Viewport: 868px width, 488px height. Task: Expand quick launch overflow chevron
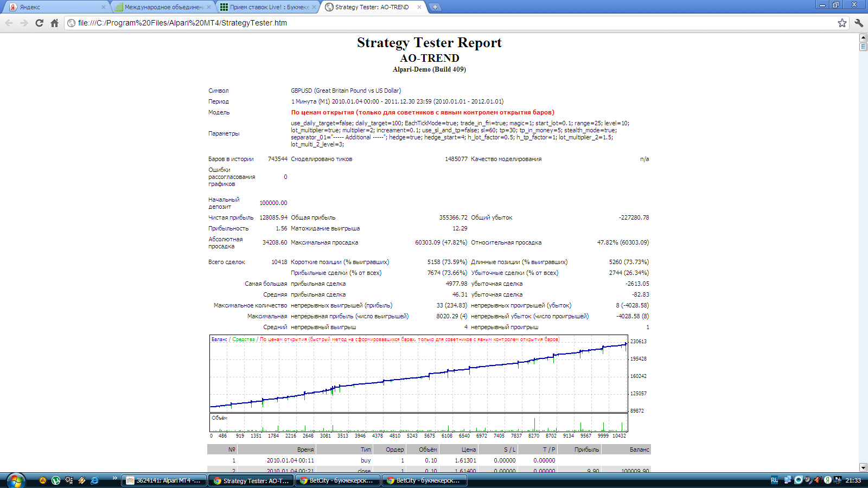tap(114, 478)
